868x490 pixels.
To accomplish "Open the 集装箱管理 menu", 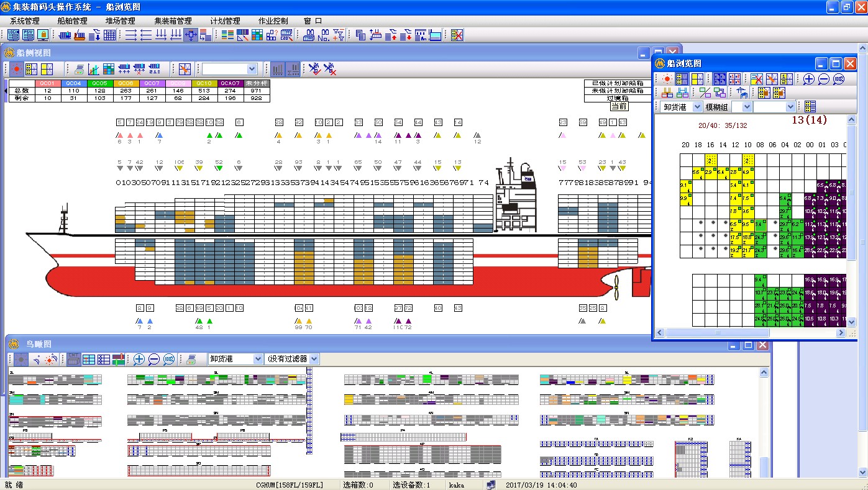I will 173,20.
